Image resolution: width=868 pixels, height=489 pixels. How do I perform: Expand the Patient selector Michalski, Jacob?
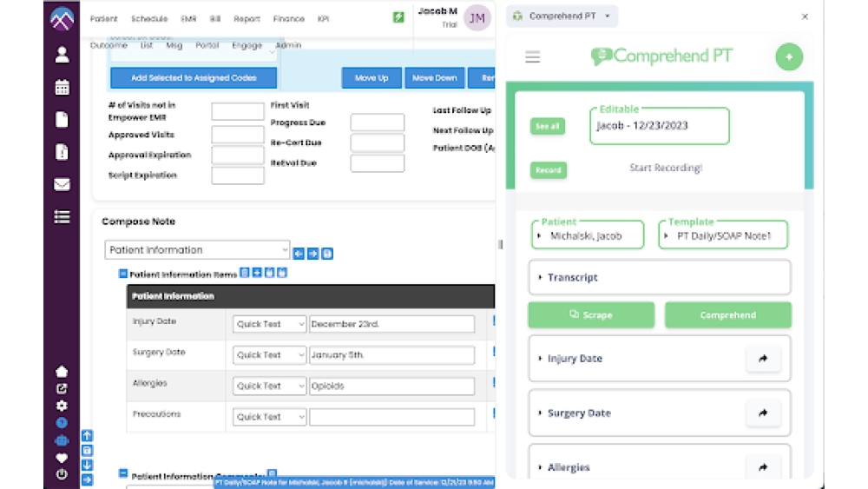[x=588, y=236]
